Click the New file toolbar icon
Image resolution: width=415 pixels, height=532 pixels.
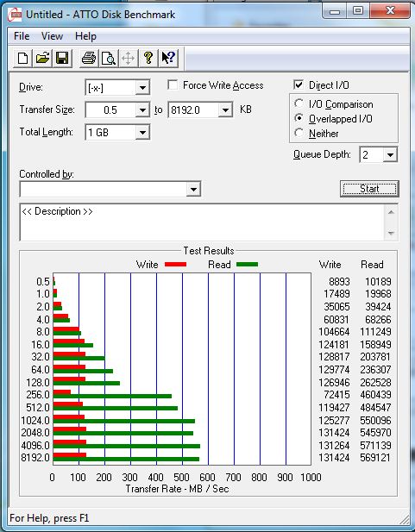click(23, 58)
